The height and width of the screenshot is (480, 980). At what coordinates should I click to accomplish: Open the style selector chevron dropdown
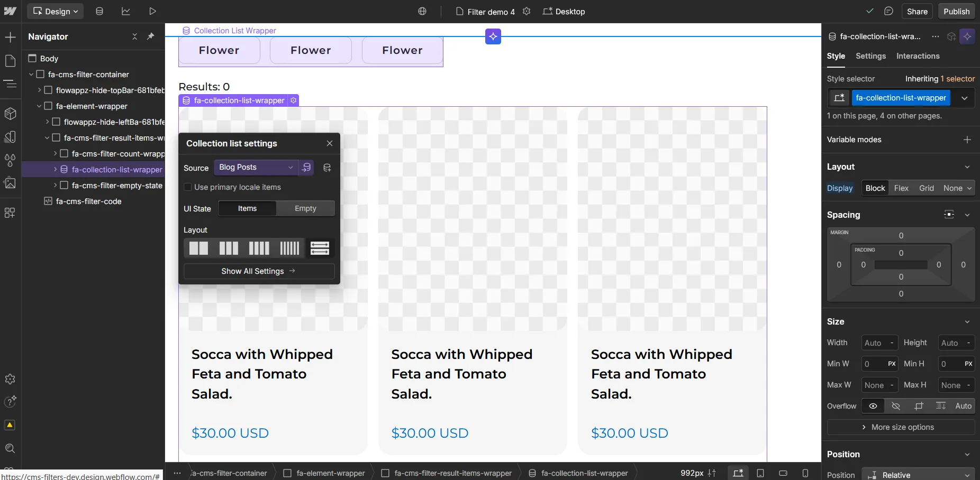point(965,98)
